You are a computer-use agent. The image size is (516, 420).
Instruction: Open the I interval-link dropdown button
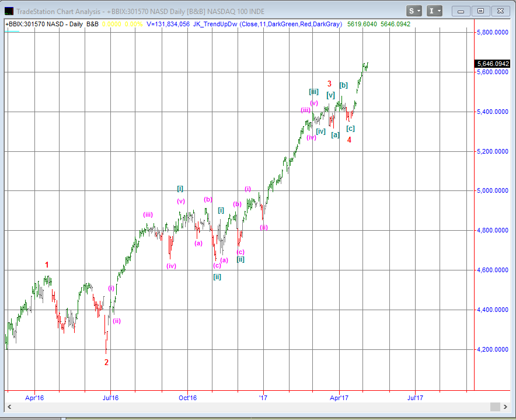tap(434, 11)
